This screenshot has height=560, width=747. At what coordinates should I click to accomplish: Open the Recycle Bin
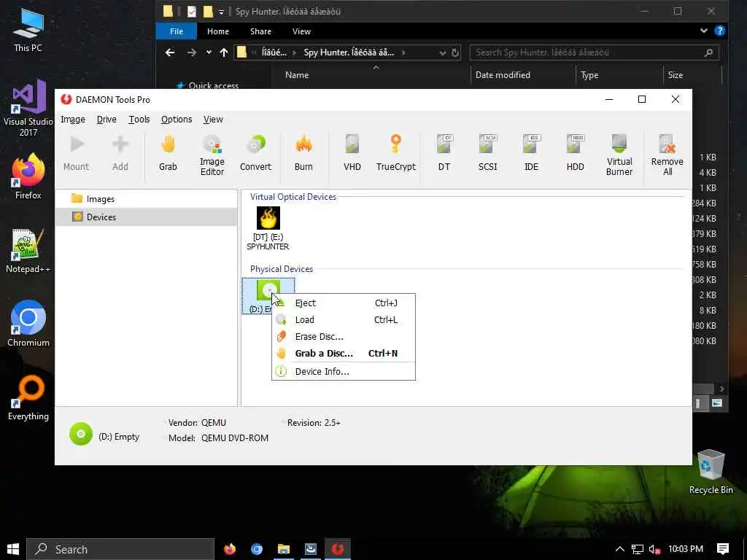pyautogui.click(x=711, y=472)
